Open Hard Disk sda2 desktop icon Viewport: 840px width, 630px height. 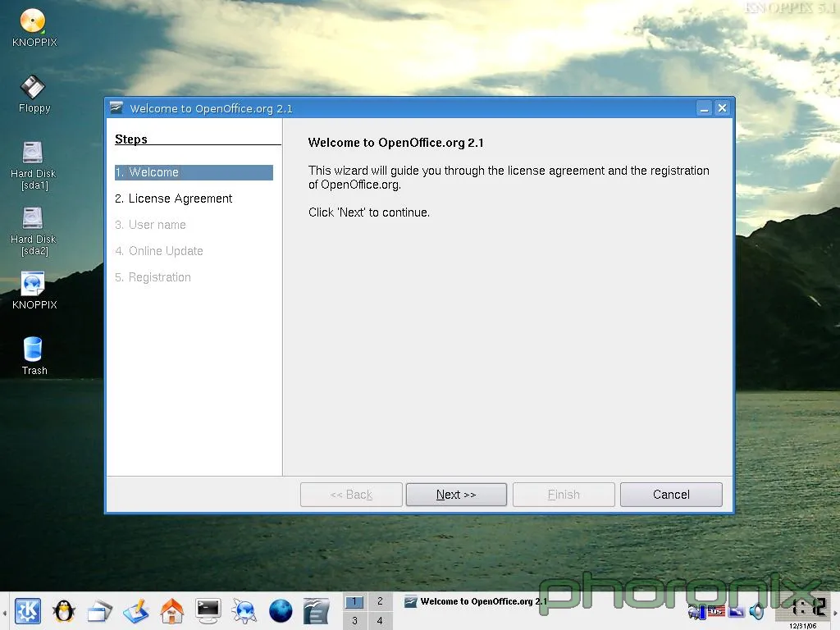click(33, 231)
